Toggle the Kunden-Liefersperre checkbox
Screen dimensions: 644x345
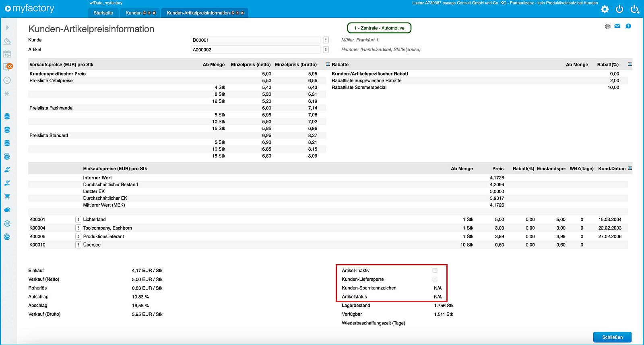435,279
